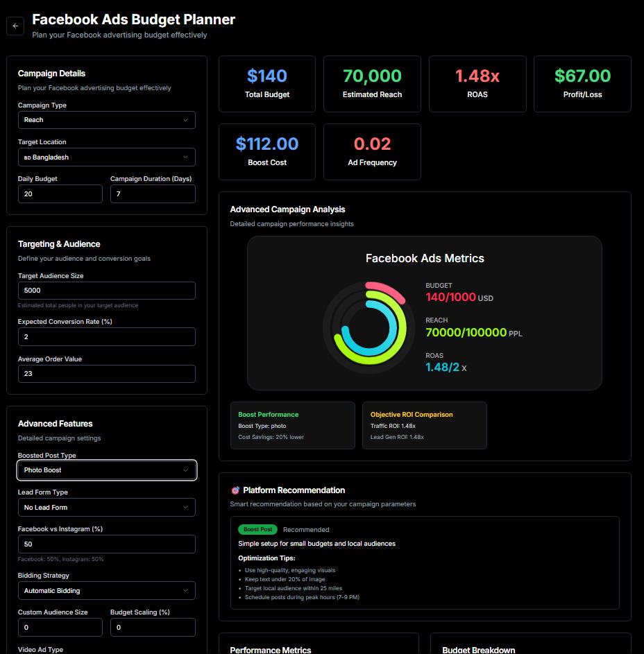Viewport: 644px width, 654px height.
Task: Click the Campaign Duration days field
Action: tap(153, 193)
